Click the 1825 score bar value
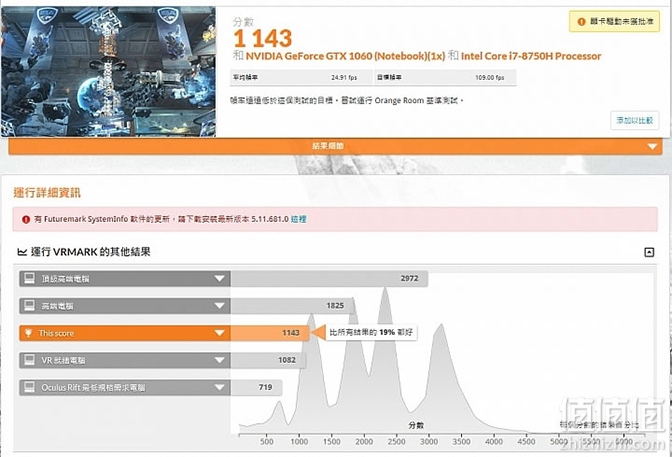This screenshot has width=672, height=457. click(335, 306)
